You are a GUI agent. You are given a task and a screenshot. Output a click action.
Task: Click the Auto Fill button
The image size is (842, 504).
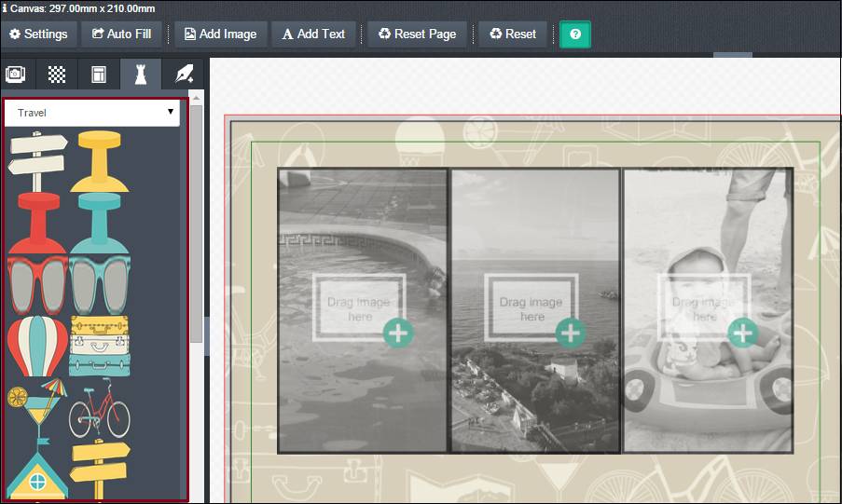121,34
